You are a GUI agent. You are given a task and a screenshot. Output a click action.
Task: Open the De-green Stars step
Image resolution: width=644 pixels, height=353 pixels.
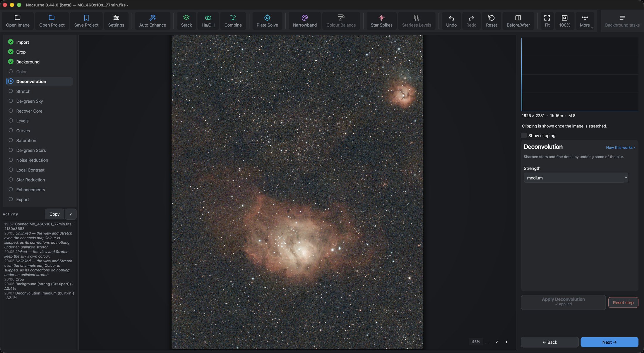point(39,150)
